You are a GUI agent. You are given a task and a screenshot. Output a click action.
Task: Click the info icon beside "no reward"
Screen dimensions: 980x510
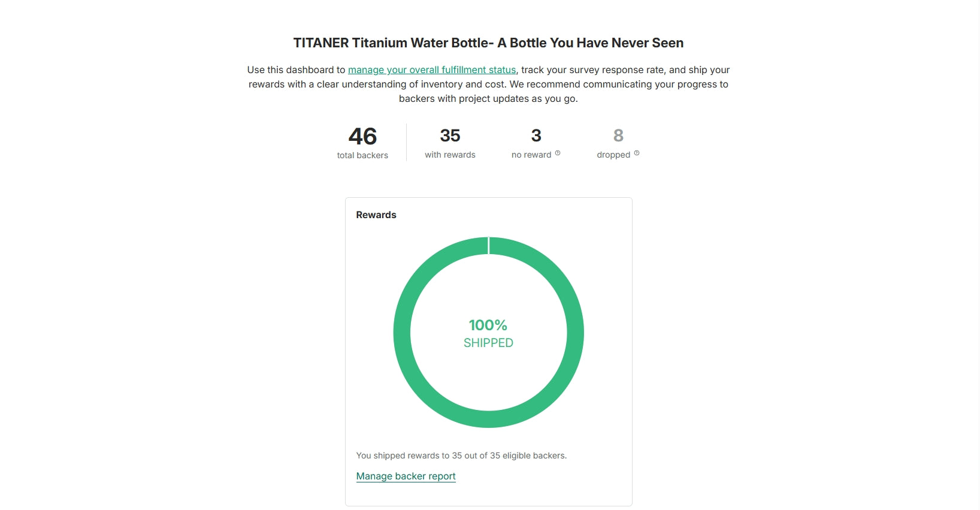pyautogui.click(x=558, y=153)
